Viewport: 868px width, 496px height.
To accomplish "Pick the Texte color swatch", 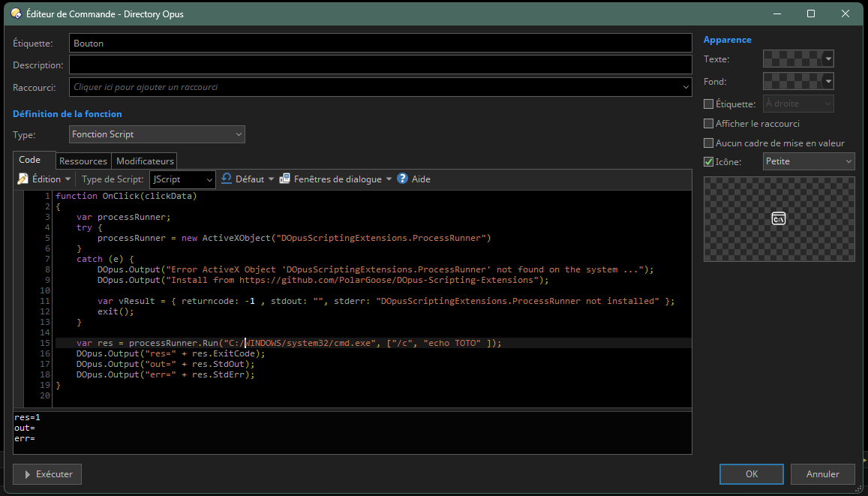I will (x=798, y=59).
